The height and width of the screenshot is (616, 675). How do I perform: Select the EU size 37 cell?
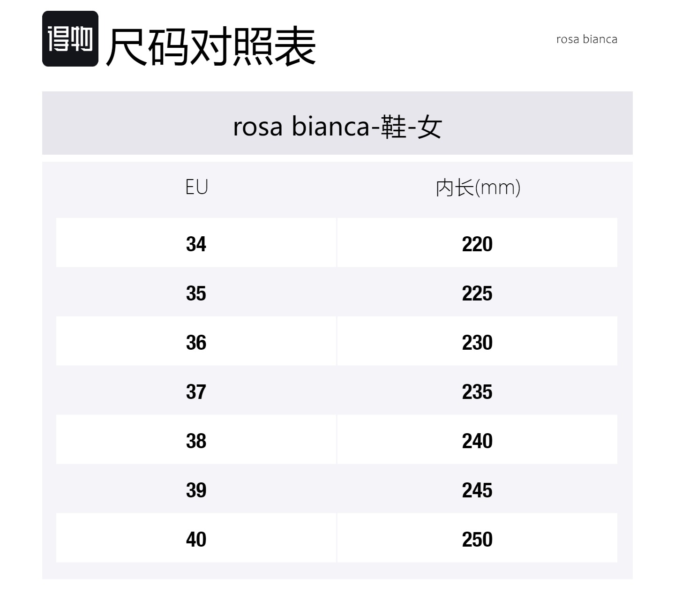196,392
